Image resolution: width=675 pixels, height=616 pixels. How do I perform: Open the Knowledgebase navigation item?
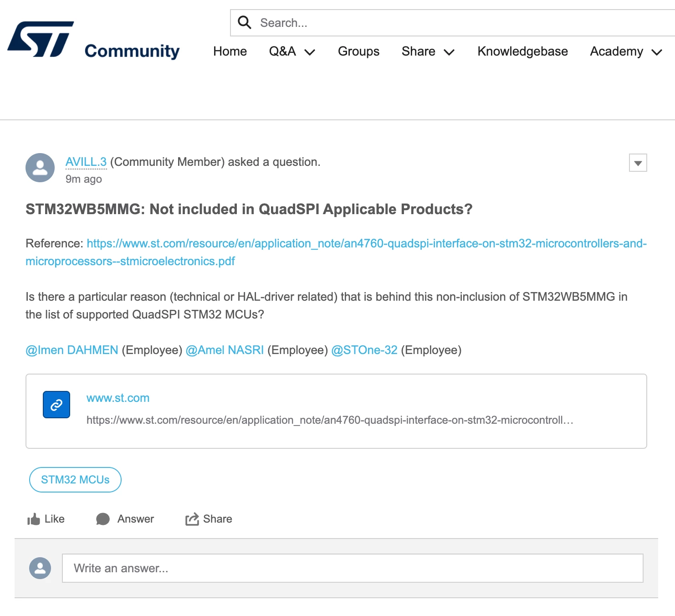tap(522, 51)
